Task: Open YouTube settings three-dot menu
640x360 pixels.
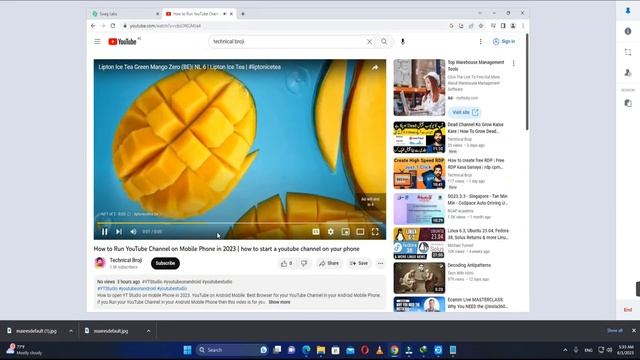Action: click(480, 42)
